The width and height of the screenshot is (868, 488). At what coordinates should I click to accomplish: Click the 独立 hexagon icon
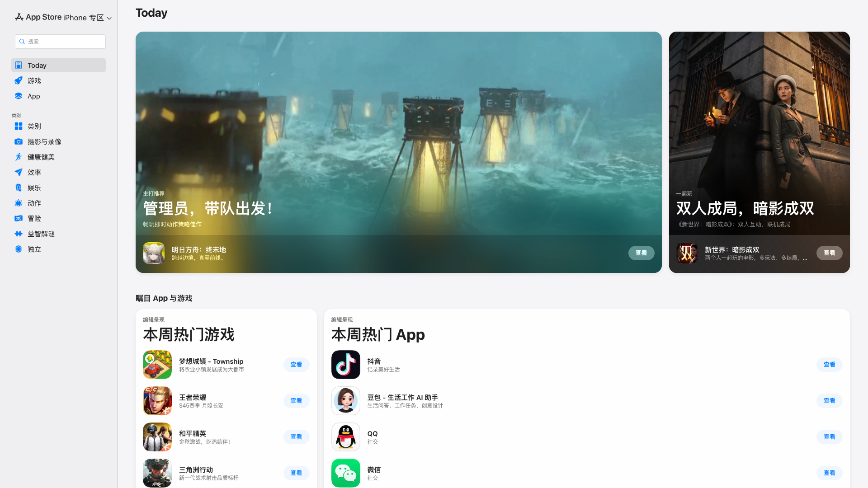point(19,249)
